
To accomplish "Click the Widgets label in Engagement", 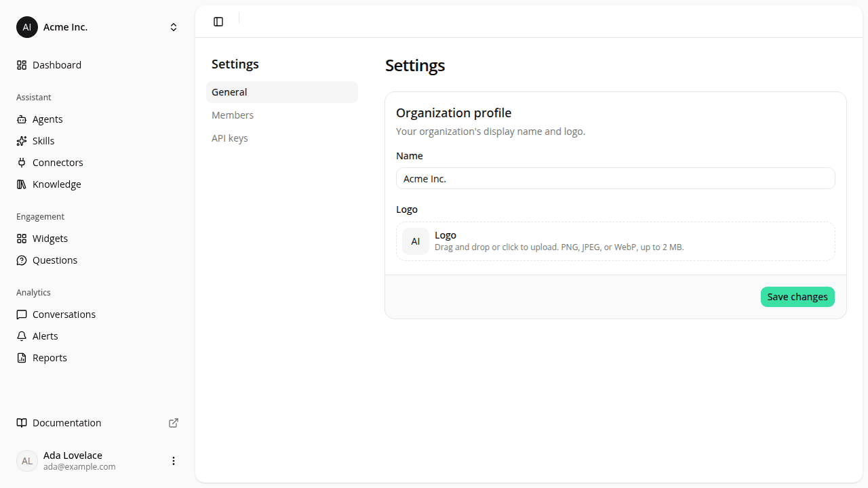I will (x=50, y=239).
